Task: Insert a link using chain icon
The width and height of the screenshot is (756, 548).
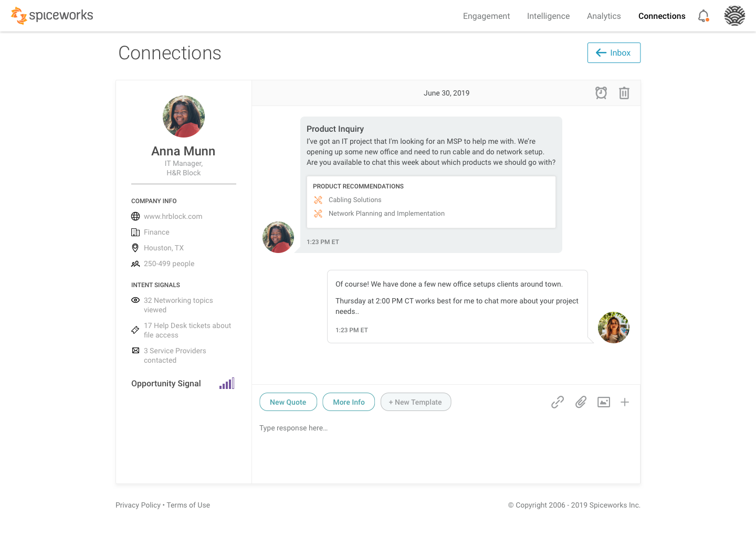Action: coord(558,402)
